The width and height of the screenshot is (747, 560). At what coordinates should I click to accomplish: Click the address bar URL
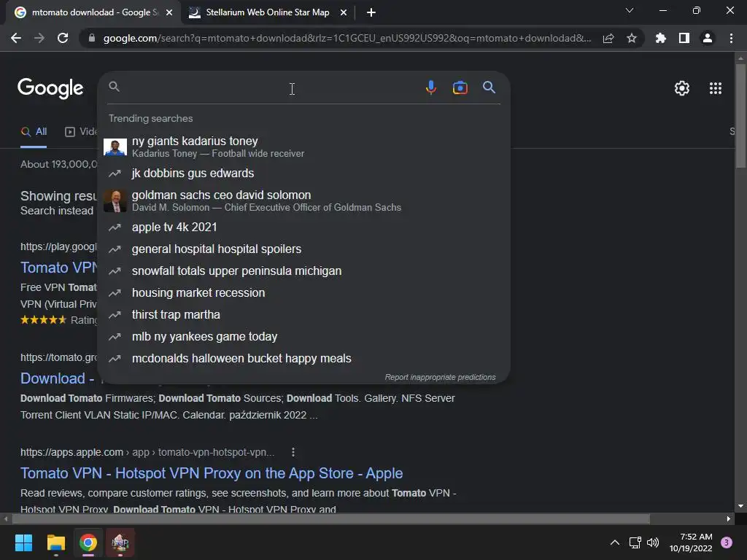[x=347, y=38]
